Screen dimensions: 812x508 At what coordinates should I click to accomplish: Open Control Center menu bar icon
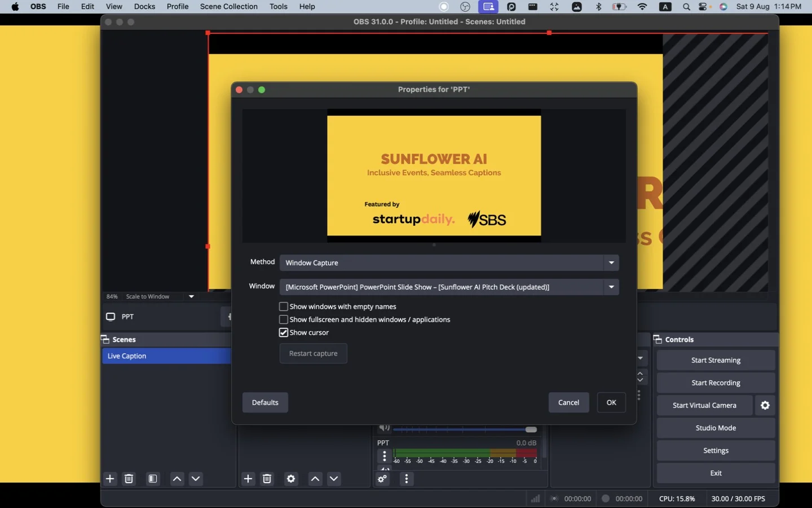pos(704,7)
